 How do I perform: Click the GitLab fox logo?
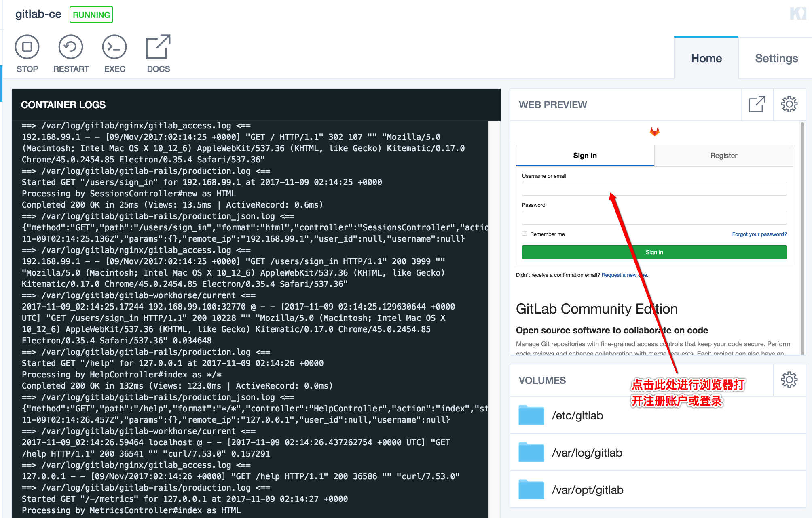pyautogui.click(x=654, y=131)
